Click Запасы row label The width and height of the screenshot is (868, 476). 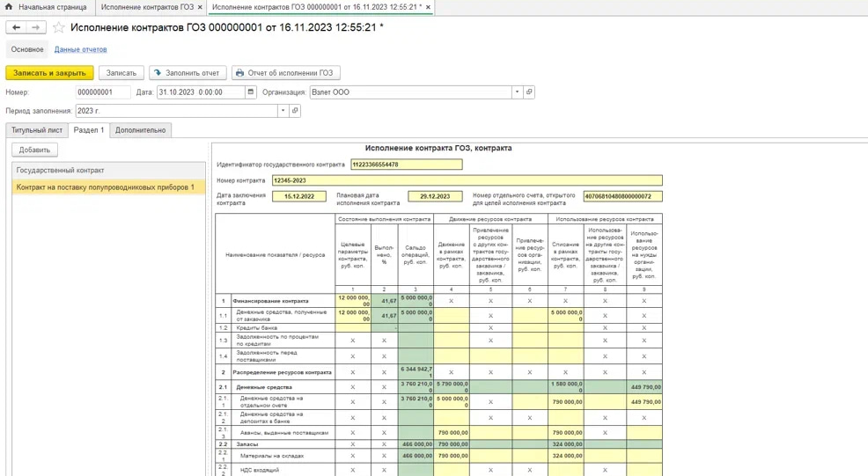246,444
